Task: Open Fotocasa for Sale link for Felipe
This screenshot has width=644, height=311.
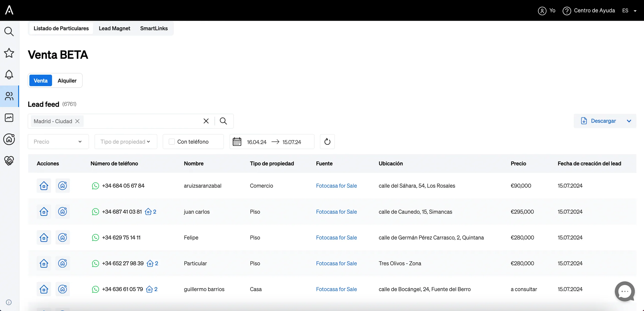Action: coord(336,237)
